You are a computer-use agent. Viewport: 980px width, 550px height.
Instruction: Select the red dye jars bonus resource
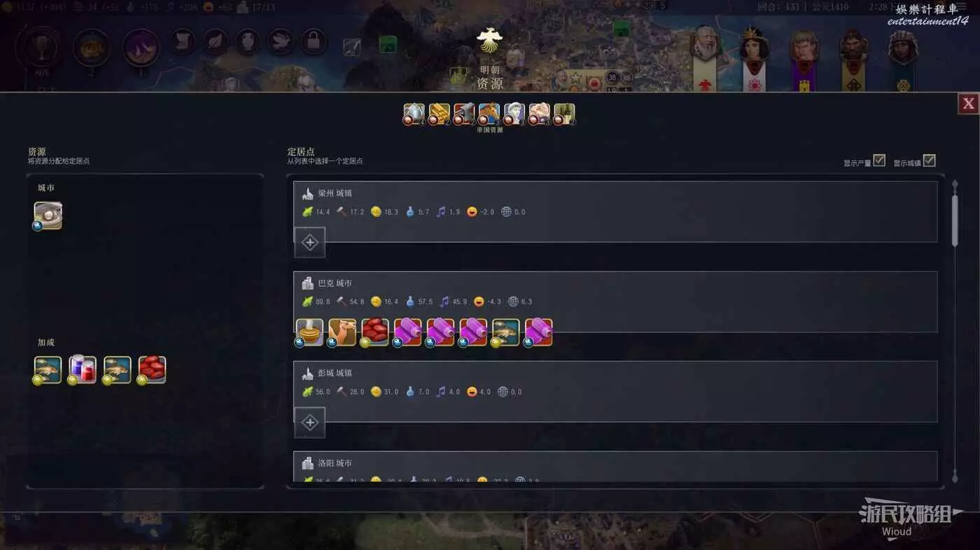point(82,369)
